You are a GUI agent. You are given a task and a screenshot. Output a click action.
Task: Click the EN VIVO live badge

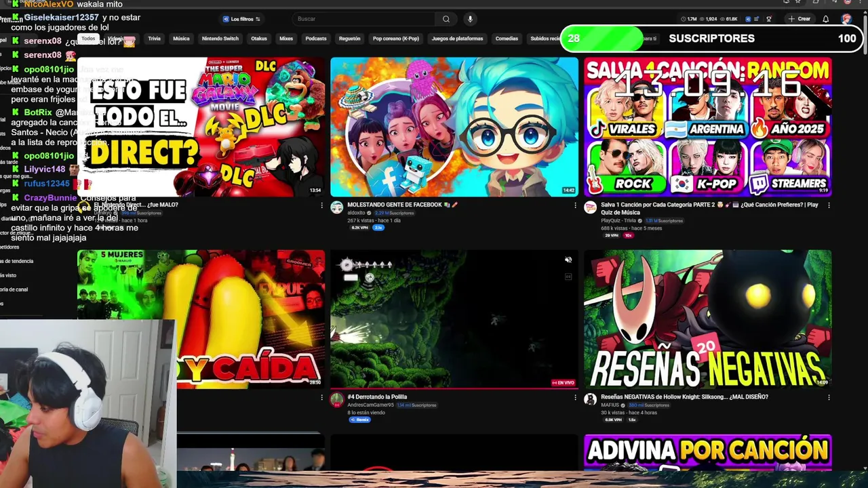click(x=564, y=383)
